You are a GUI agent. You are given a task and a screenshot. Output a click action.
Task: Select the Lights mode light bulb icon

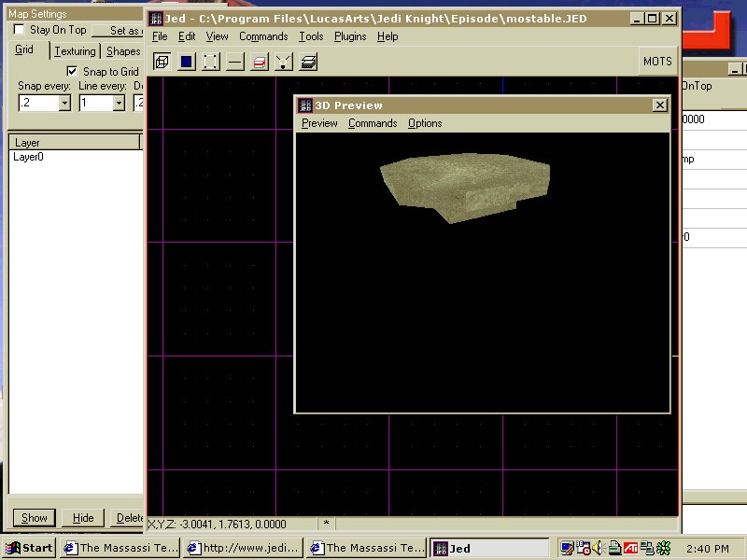[284, 62]
